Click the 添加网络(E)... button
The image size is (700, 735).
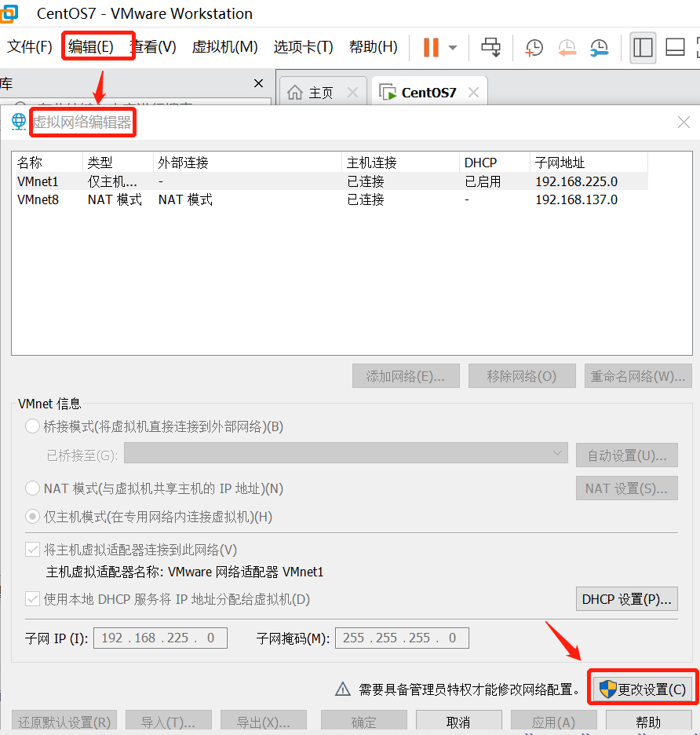pyautogui.click(x=406, y=376)
